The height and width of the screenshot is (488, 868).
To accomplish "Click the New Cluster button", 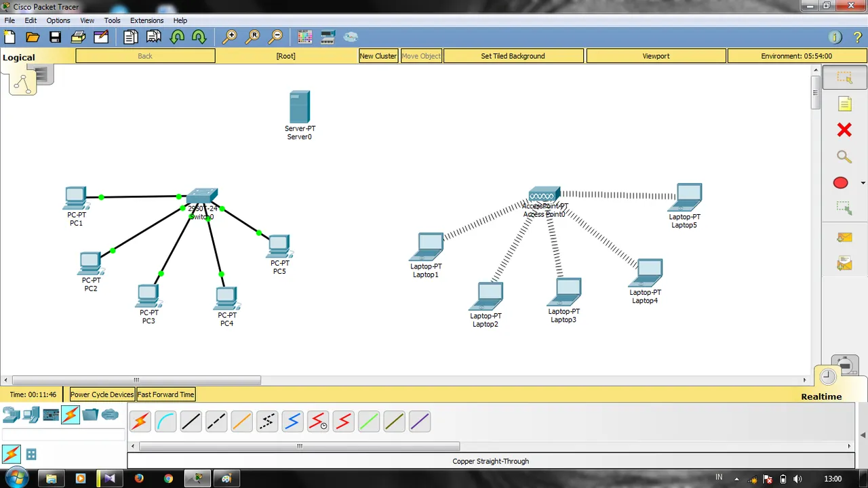I will pos(378,56).
